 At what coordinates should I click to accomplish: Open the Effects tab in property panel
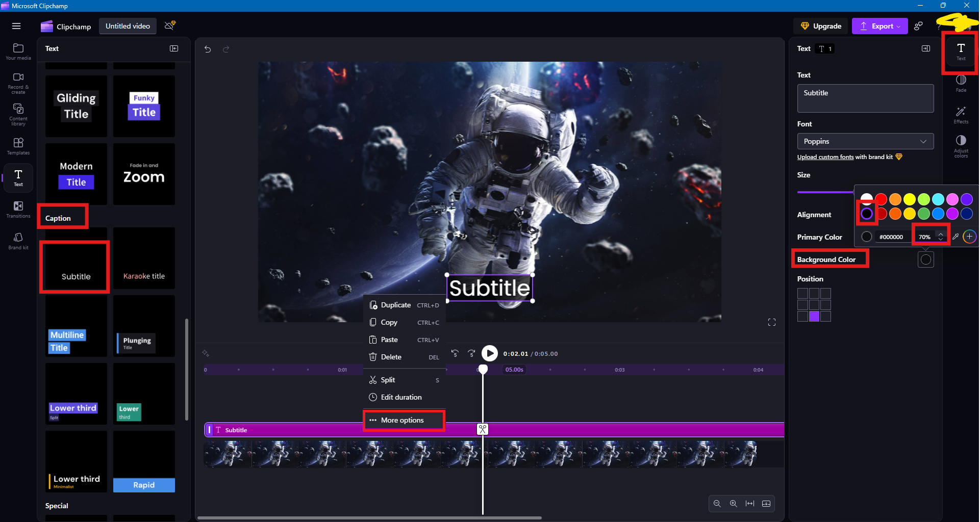[961, 115]
